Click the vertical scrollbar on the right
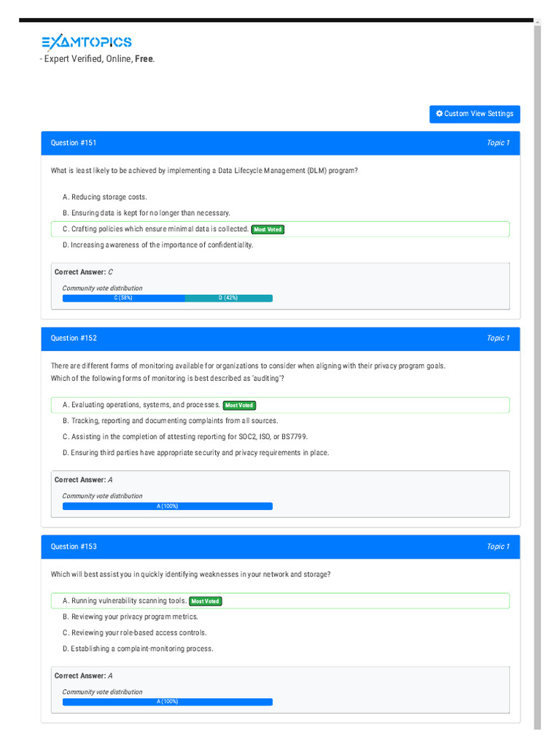 click(x=537, y=365)
